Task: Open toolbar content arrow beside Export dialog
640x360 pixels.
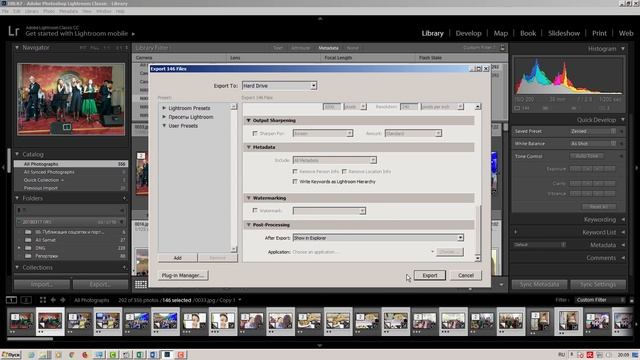Action: click(501, 284)
